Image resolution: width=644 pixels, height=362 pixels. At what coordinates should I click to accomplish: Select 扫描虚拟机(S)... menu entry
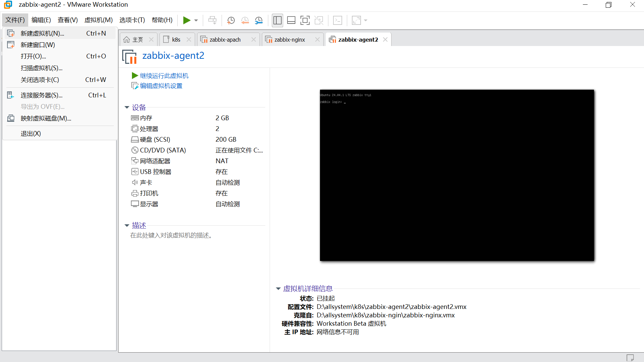(x=60, y=68)
